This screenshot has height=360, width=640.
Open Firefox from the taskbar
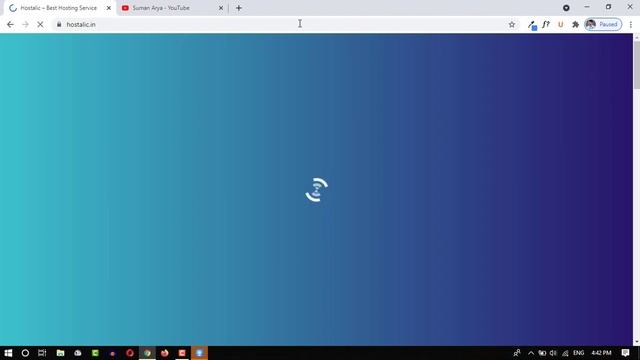[164, 353]
